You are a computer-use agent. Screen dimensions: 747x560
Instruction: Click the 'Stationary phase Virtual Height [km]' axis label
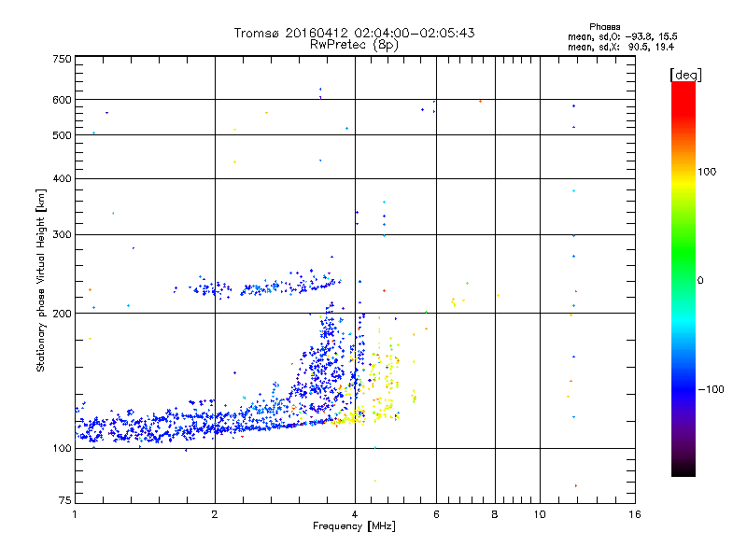pyautogui.click(x=41, y=281)
